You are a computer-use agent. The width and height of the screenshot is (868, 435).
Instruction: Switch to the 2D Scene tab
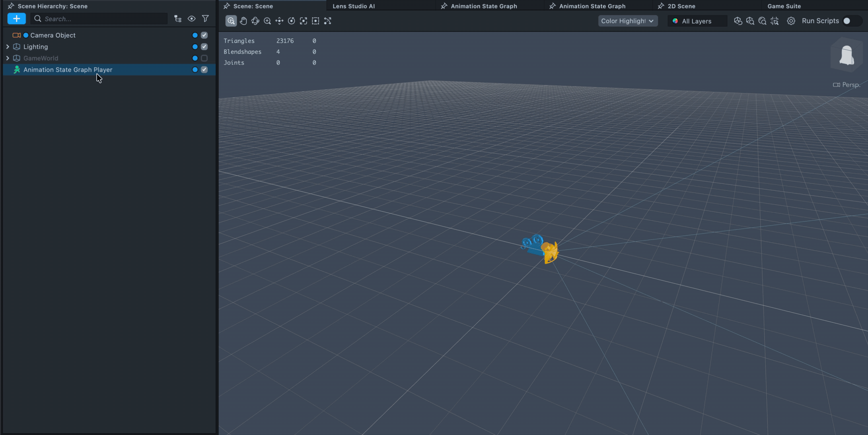pos(681,6)
